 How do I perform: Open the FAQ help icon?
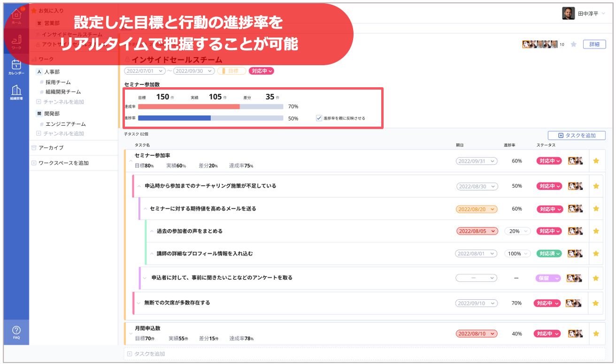(x=16, y=331)
